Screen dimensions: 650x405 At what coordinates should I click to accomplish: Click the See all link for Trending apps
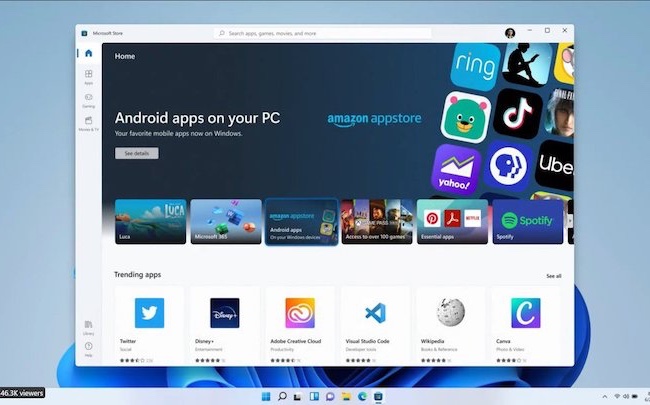(x=553, y=276)
